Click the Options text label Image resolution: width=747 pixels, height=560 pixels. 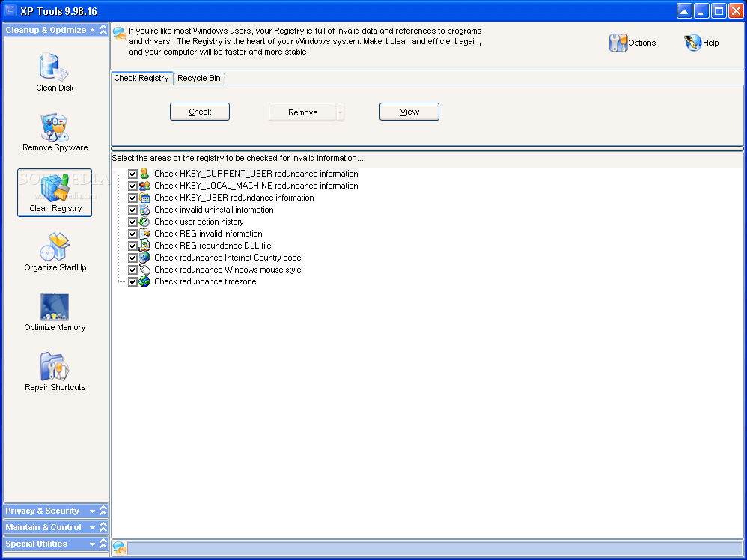pyautogui.click(x=641, y=43)
